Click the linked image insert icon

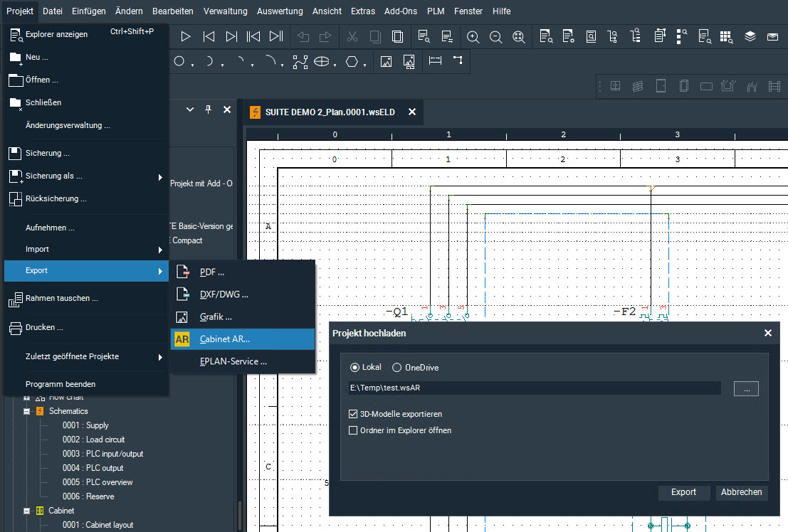click(x=409, y=62)
